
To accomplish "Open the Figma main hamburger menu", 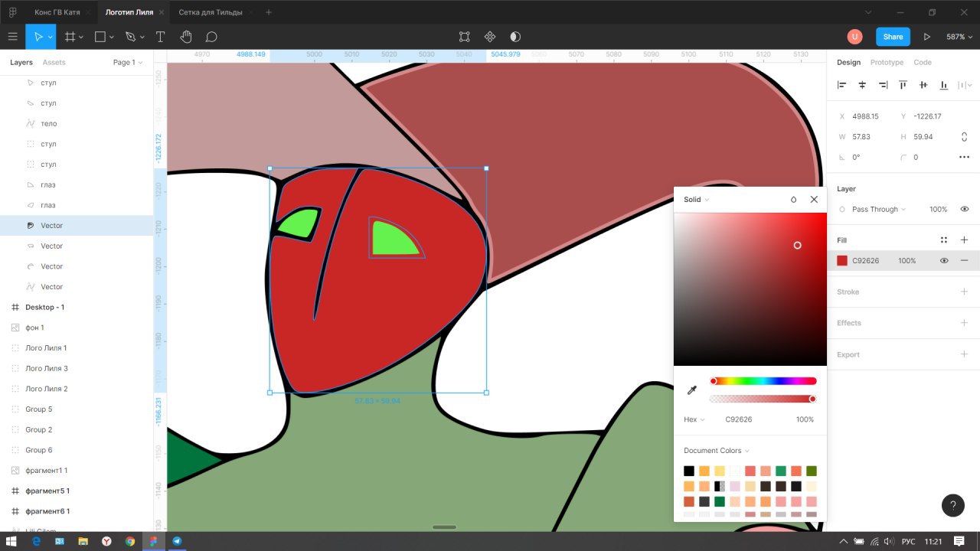I will point(12,37).
